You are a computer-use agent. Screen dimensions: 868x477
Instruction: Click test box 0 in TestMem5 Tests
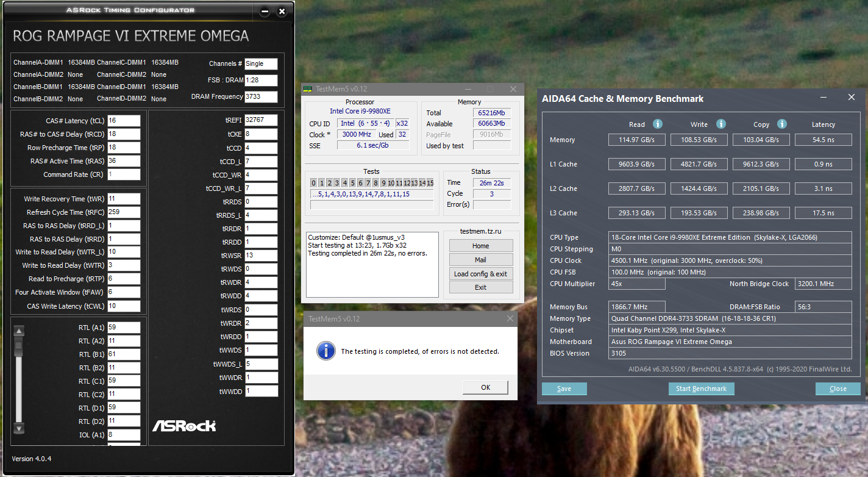click(313, 183)
